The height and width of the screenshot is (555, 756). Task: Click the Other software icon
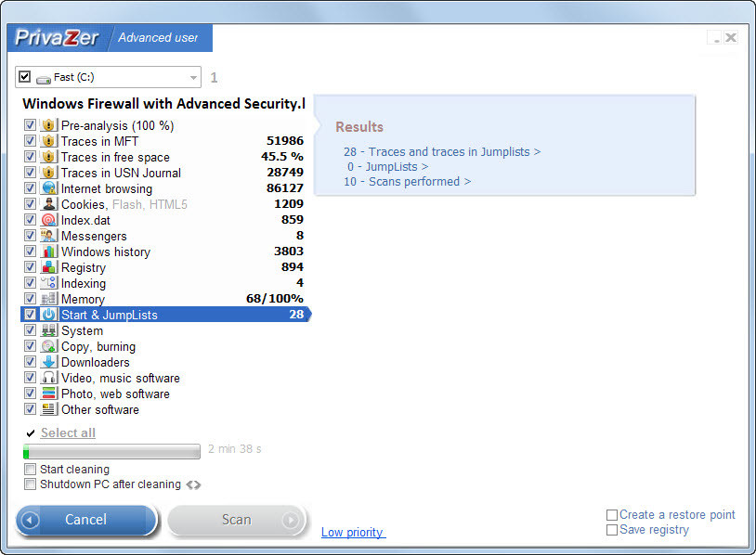[x=48, y=409]
